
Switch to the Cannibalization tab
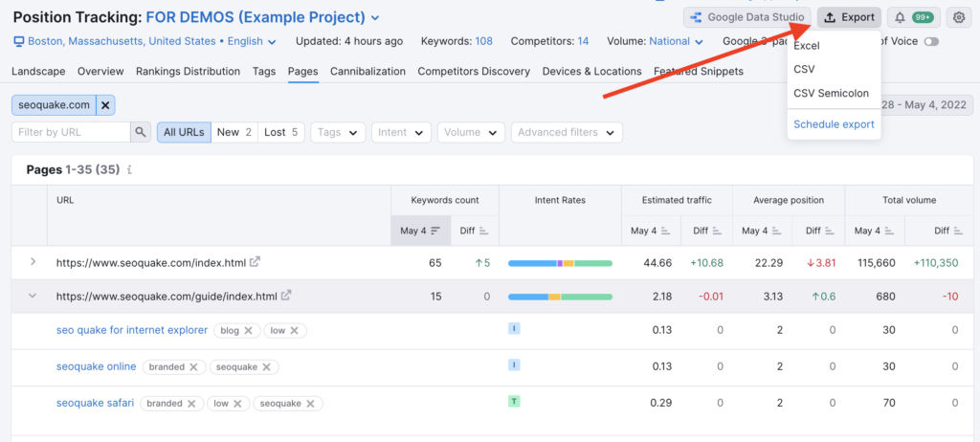(x=368, y=71)
